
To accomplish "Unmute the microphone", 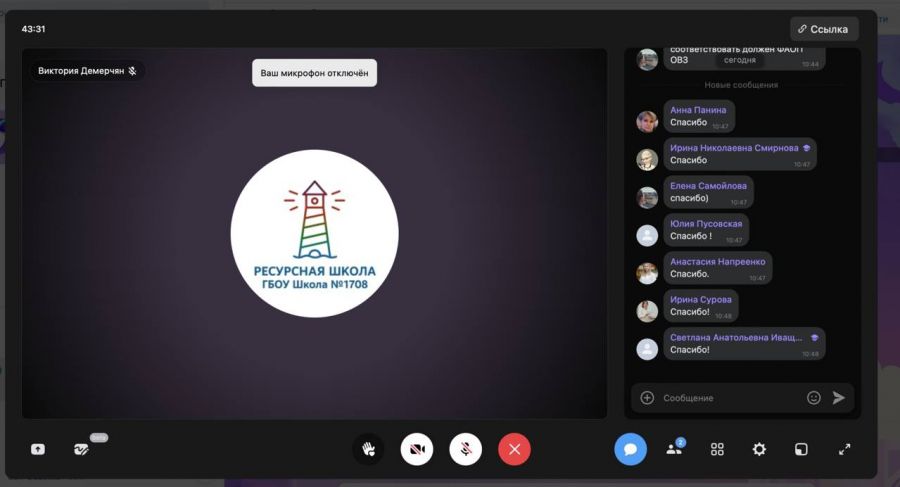I will pyautogui.click(x=466, y=449).
